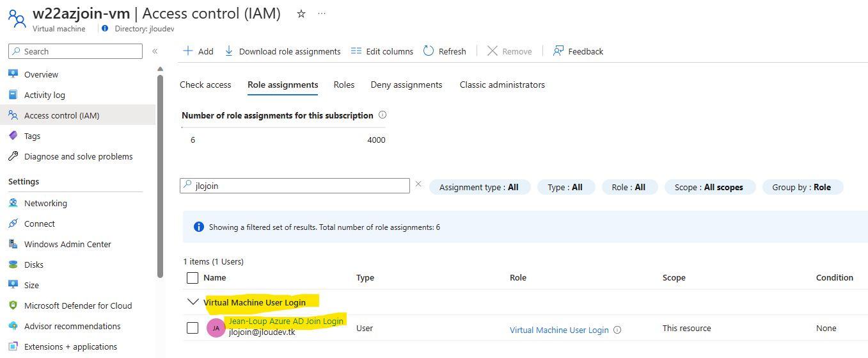Click the Extensions + applications icon
Screen dimensions: 868x358
click(x=13, y=346)
